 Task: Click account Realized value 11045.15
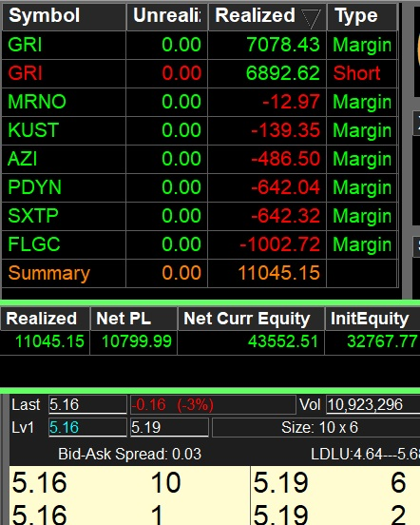[49, 341]
